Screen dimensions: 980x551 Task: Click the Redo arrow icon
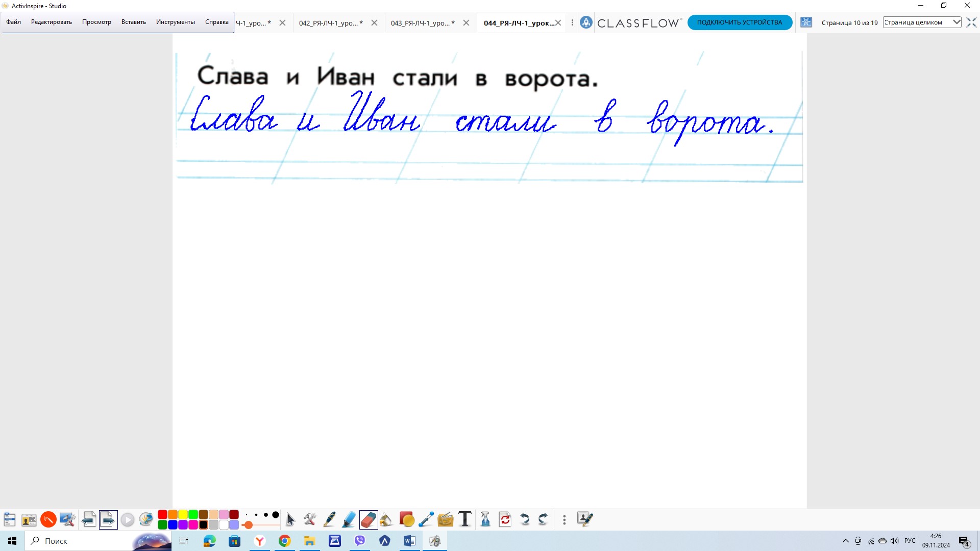(x=544, y=520)
